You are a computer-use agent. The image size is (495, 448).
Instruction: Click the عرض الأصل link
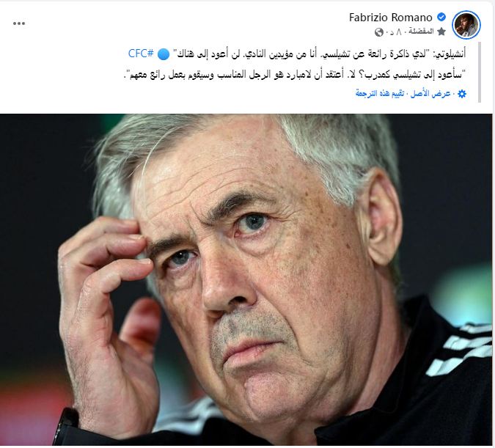tap(430, 94)
